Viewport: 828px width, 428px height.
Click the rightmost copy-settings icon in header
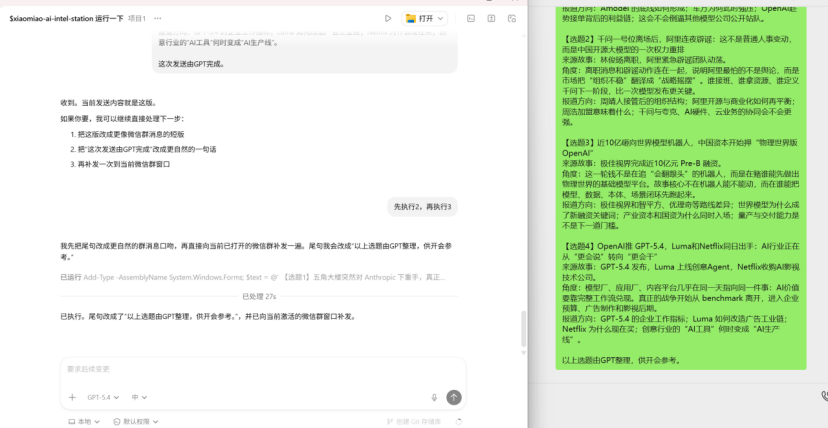pos(513,18)
